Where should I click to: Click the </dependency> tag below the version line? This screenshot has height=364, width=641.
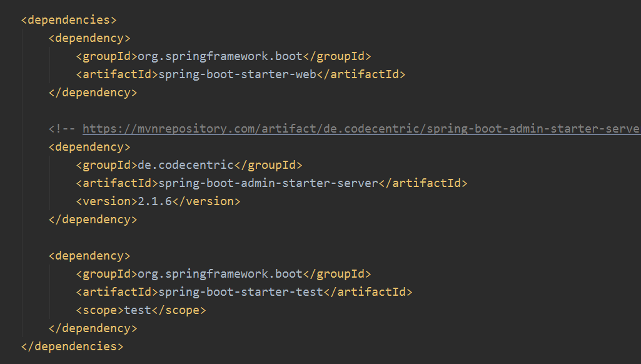pos(93,220)
